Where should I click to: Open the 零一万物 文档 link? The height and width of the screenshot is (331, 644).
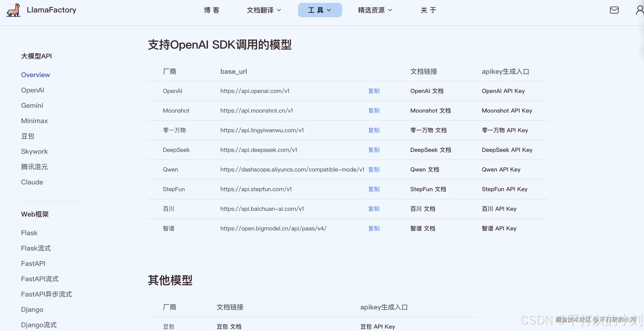click(x=428, y=130)
